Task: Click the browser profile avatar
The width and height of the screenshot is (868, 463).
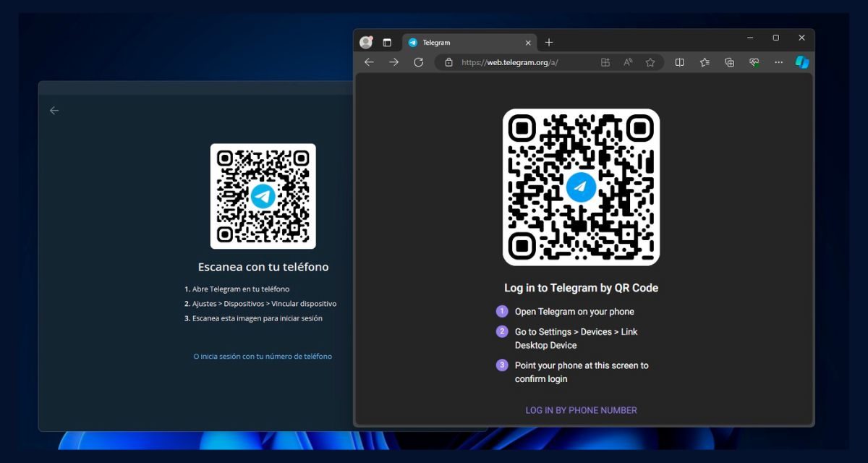Action: tap(366, 42)
